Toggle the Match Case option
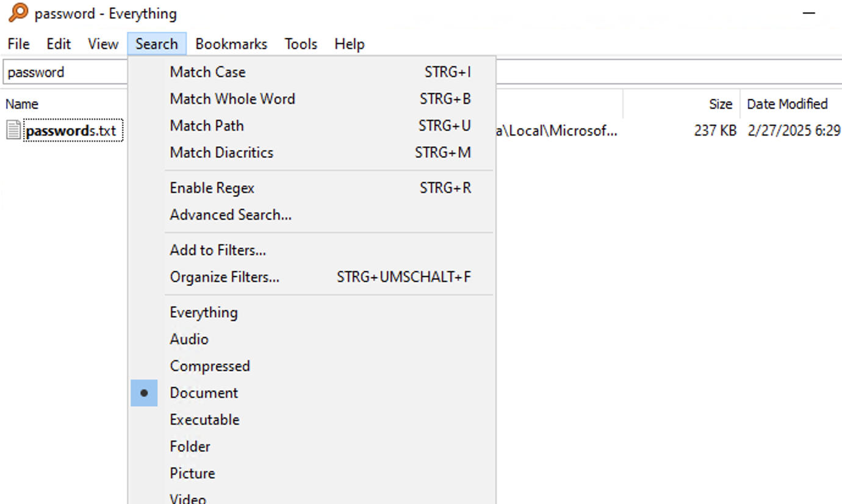 pos(312,72)
